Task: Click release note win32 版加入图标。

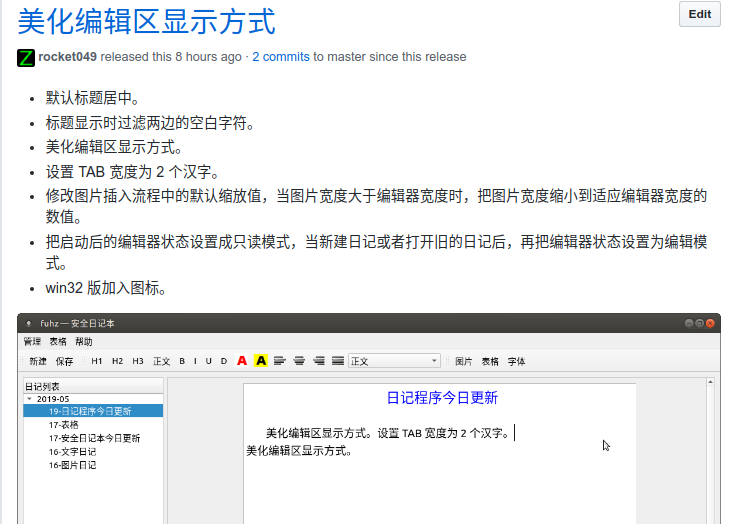Action: pos(106,288)
